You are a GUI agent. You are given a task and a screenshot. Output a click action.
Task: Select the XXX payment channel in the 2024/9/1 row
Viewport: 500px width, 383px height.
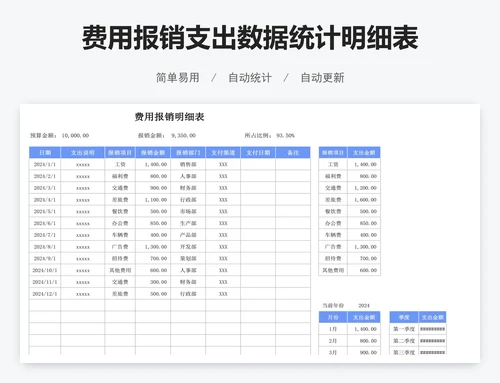click(x=223, y=259)
